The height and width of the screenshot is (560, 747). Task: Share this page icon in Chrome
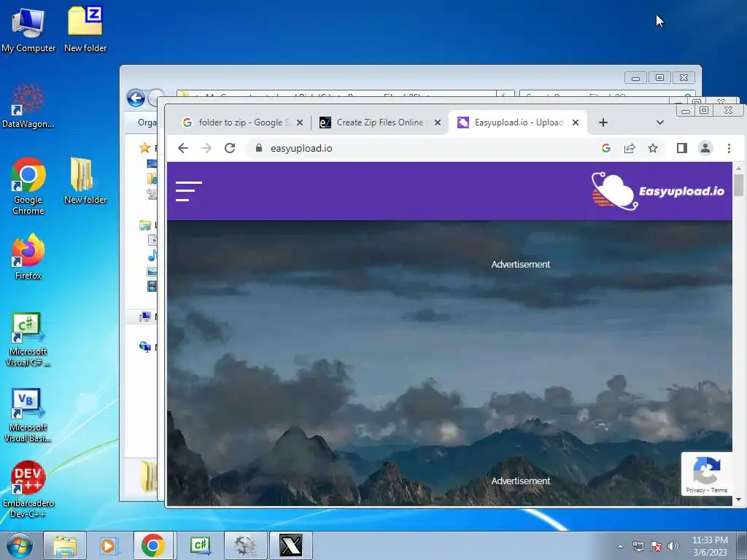pyautogui.click(x=630, y=148)
